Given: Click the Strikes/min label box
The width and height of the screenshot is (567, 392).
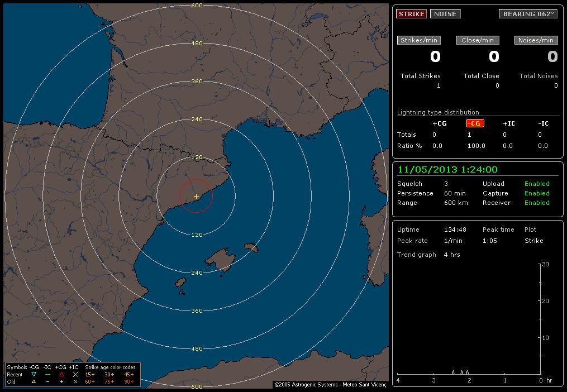Looking at the screenshot, I should coord(419,40).
